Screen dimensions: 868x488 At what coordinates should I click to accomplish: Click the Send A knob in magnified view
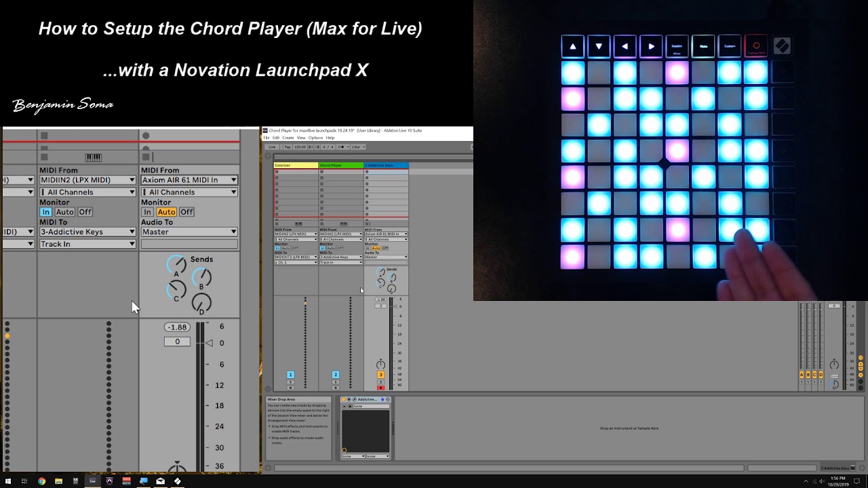coord(176,264)
